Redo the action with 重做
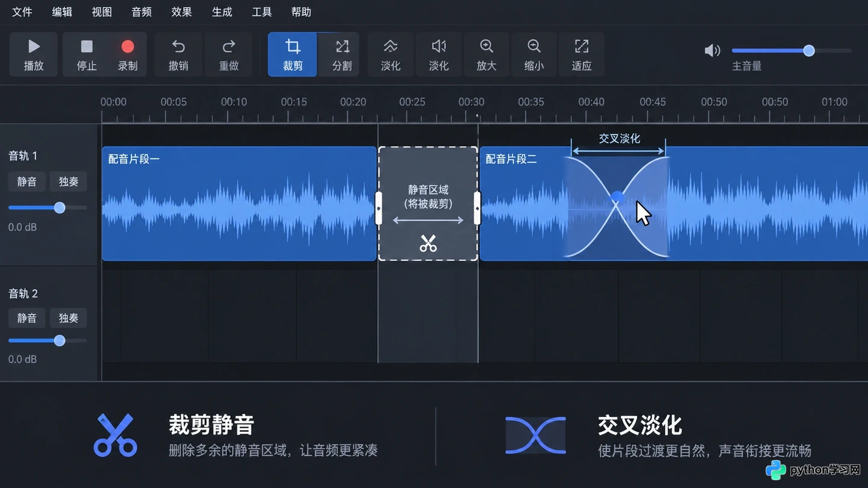868x488 pixels. click(228, 54)
